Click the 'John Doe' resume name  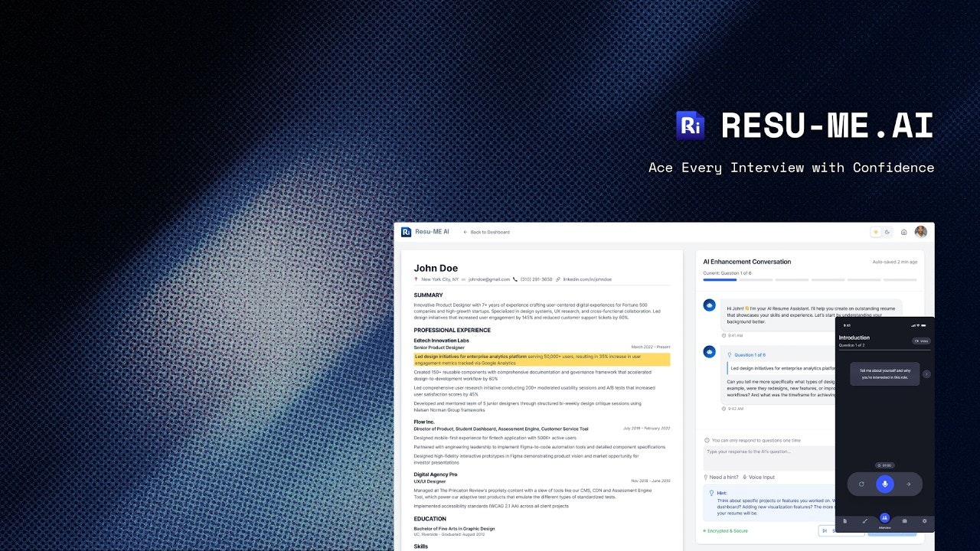coord(436,268)
